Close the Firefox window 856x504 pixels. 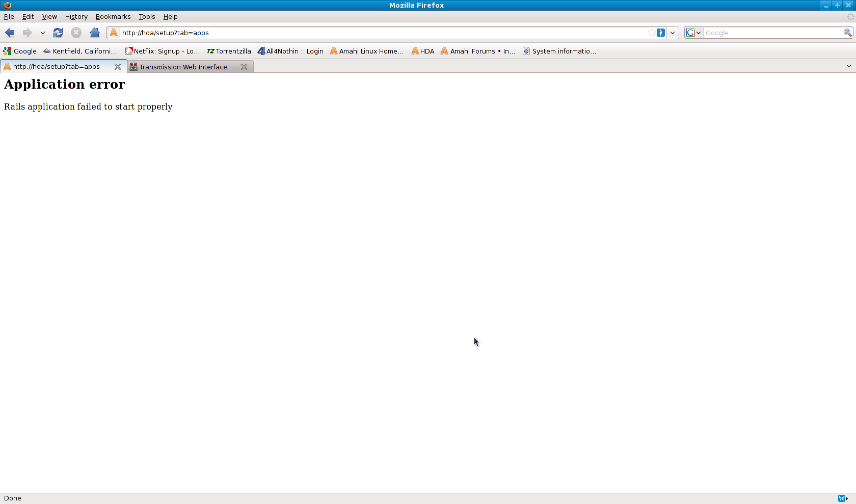pyautogui.click(x=848, y=5)
